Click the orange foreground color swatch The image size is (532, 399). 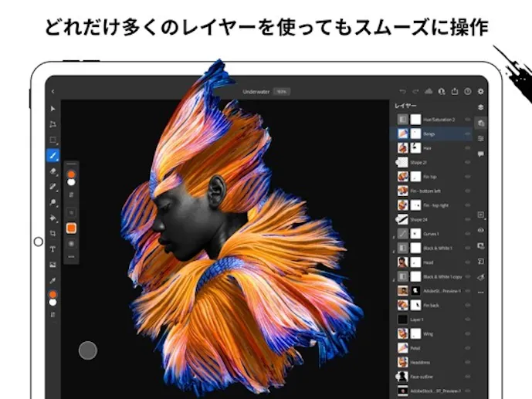tap(71, 228)
